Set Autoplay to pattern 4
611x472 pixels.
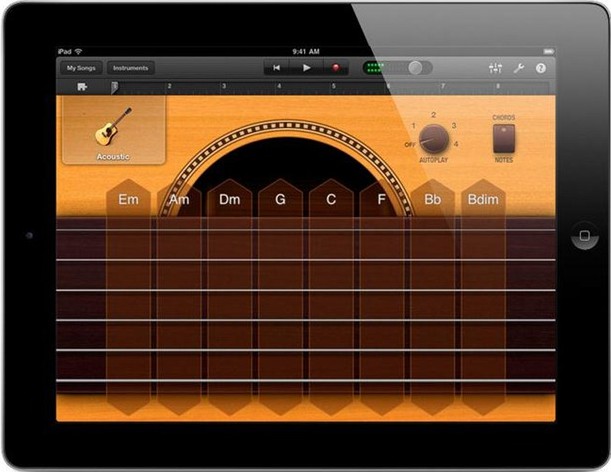(456, 144)
